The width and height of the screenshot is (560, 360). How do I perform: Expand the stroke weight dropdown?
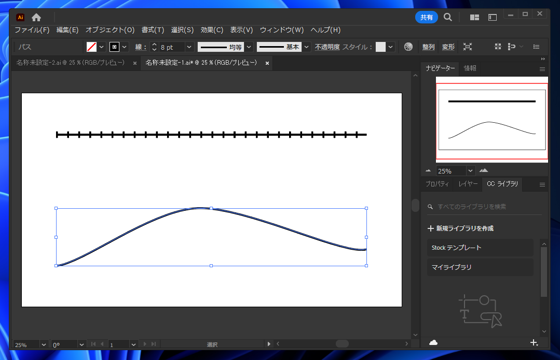(189, 47)
